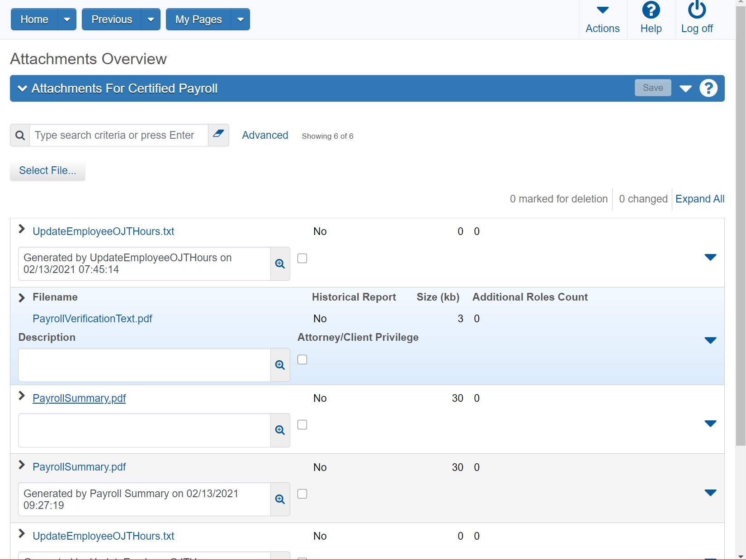Expand second PayrollSummary.pdf row chevron
This screenshot has height=560, width=746.
pos(21,465)
